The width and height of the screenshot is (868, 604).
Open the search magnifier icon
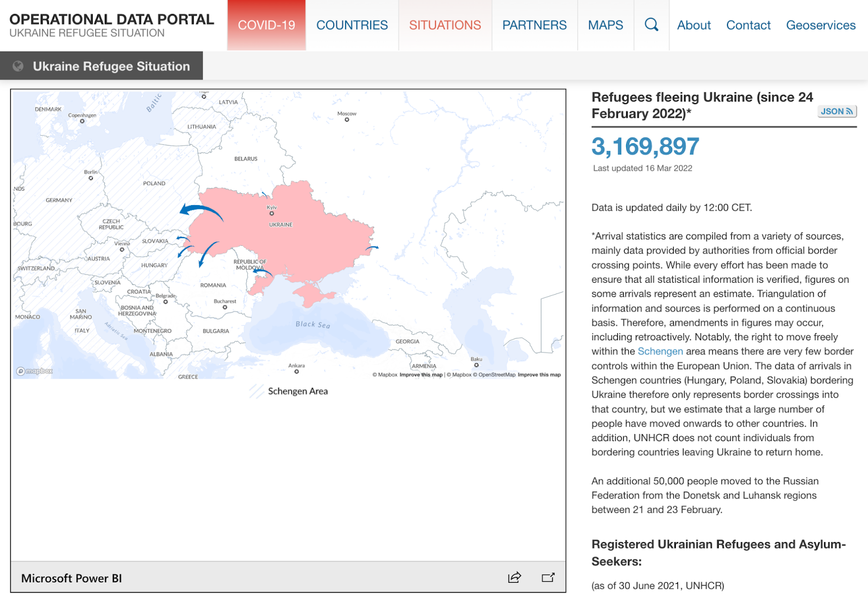[x=652, y=25]
